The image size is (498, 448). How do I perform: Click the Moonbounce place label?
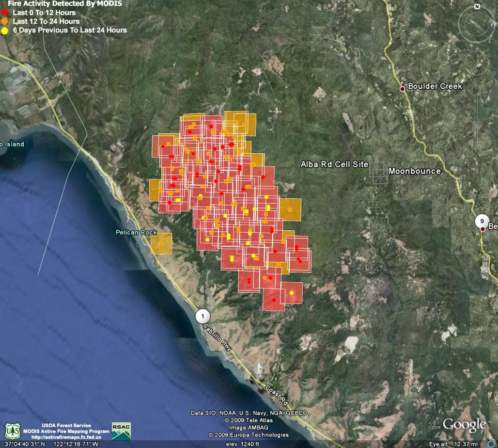pyautogui.click(x=414, y=171)
